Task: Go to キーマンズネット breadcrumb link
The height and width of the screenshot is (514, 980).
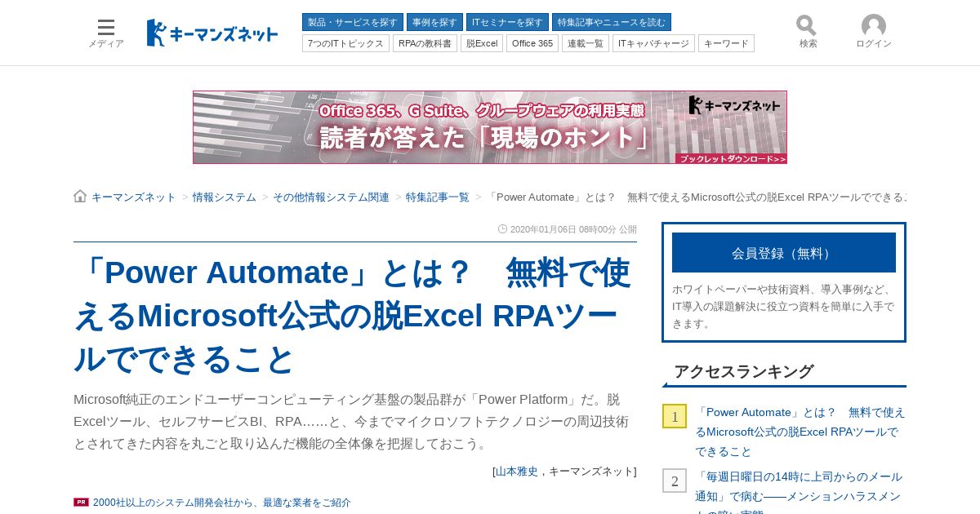Action: (x=134, y=197)
